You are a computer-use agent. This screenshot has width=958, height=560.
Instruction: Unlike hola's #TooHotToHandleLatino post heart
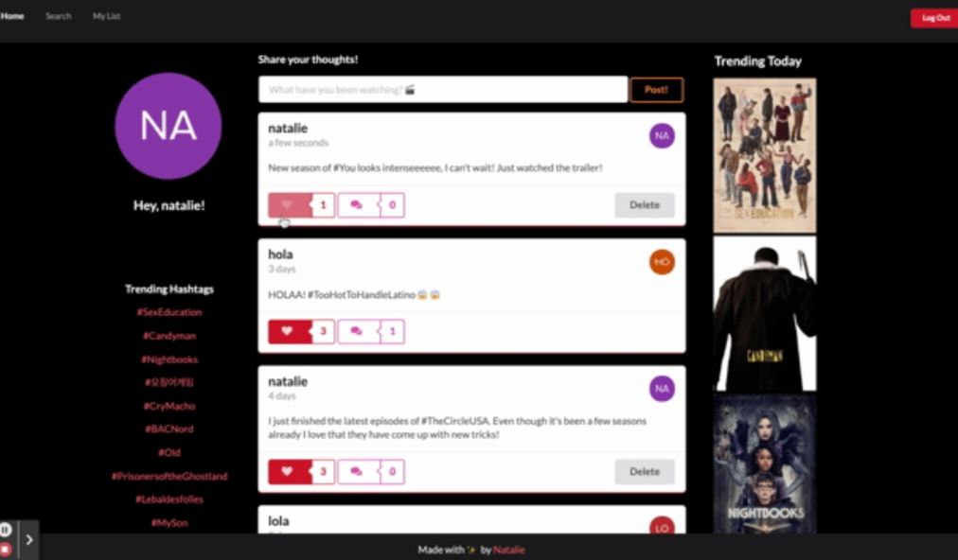(290, 332)
